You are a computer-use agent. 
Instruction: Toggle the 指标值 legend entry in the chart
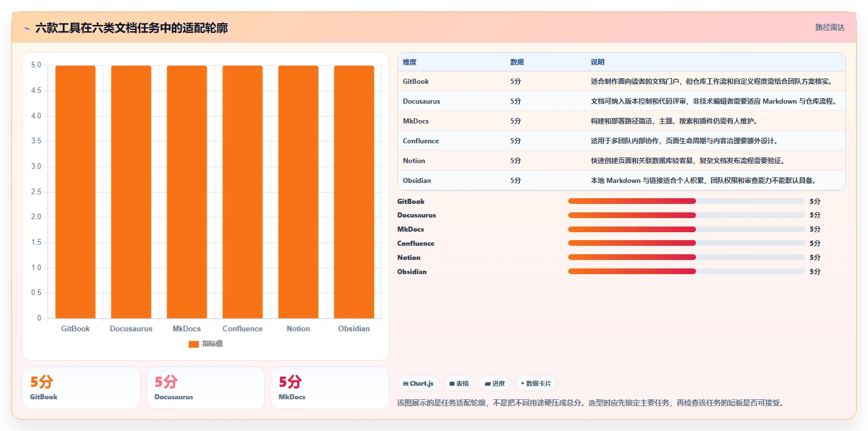(205, 344)
